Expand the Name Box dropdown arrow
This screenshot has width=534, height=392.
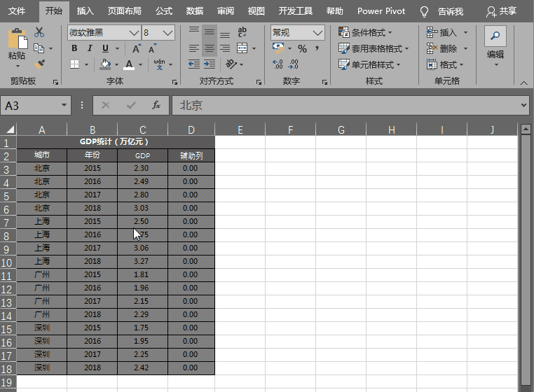(x=64, y=105)
